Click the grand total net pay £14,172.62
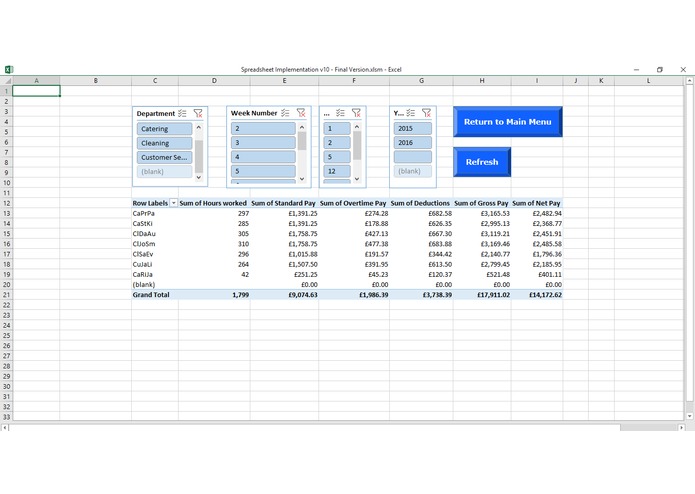 545,295
